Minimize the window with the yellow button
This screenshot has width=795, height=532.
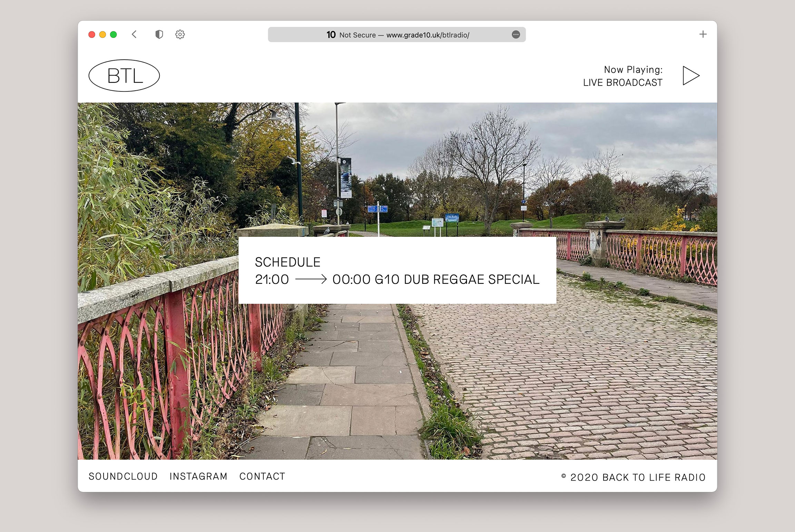[102, 34]
